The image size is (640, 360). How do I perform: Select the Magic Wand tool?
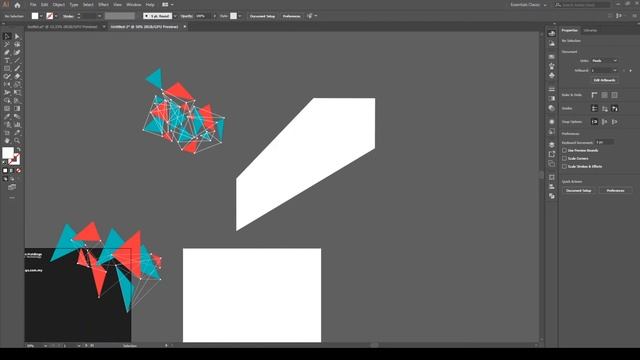[x=7, y=44]
